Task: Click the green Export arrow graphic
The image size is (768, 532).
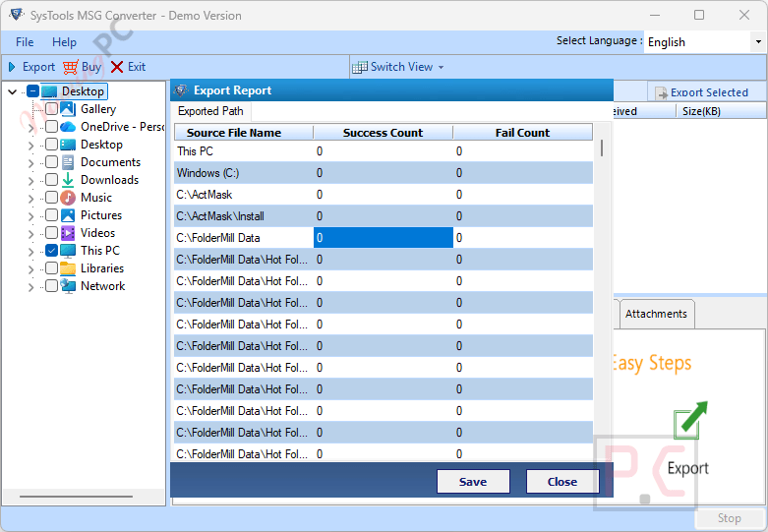Action: click(x=690, y=420)
